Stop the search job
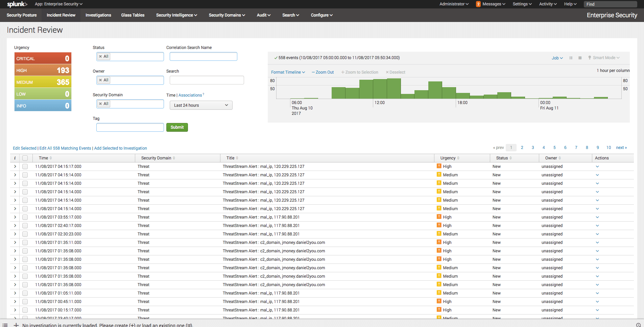Screen dimensions: 644x327 tap(579, 58)
